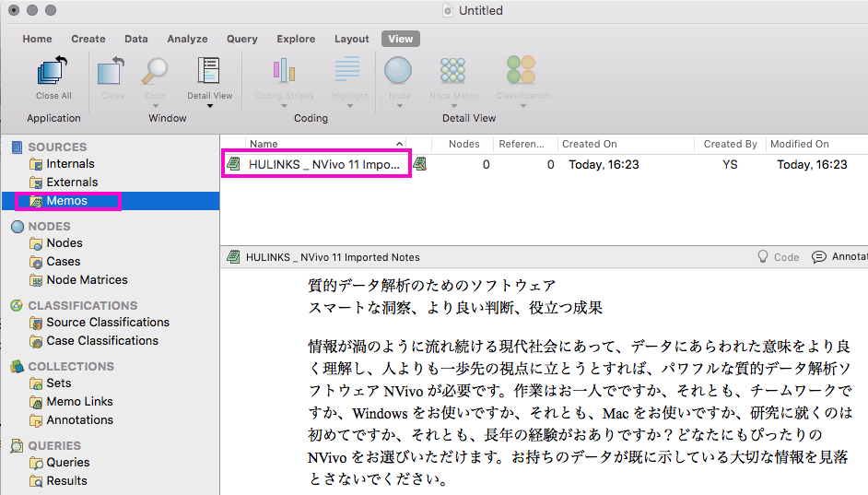Click the Highlight icon

point(347,69)
